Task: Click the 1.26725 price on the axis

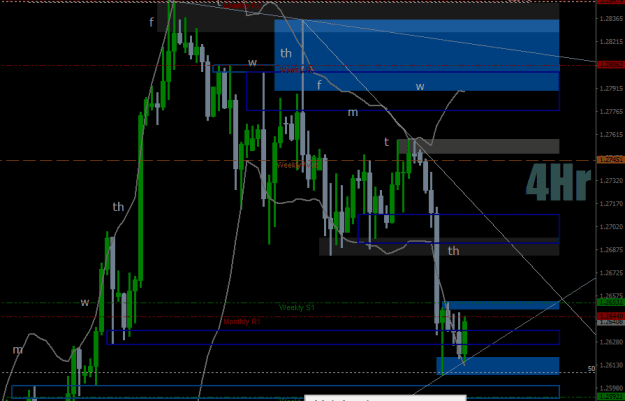Action: tap(611, 273)
